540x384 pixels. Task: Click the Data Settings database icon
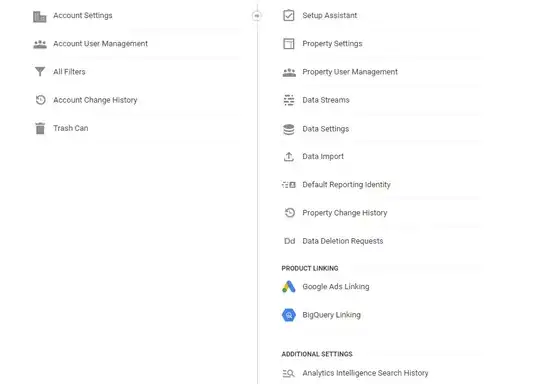(x=289, y=129)
